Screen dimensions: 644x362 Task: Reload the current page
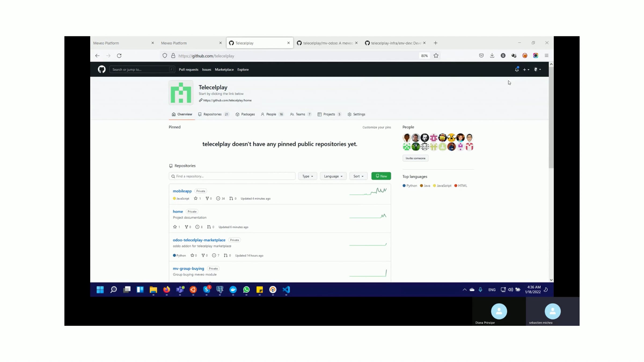(119, 56)
